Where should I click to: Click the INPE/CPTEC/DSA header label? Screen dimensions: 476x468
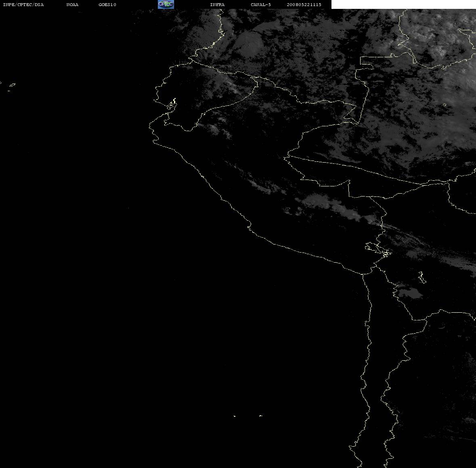(23, 4)
